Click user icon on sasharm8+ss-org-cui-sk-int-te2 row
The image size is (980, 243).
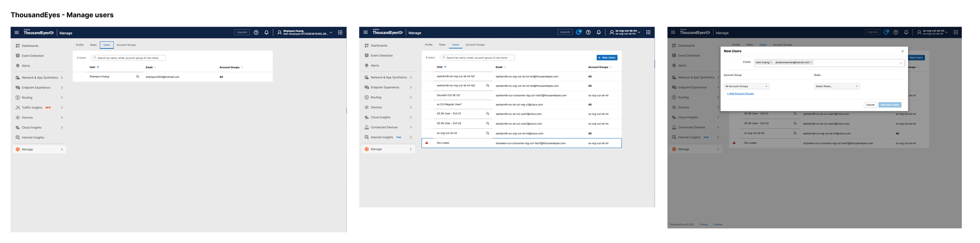(488, 85)
